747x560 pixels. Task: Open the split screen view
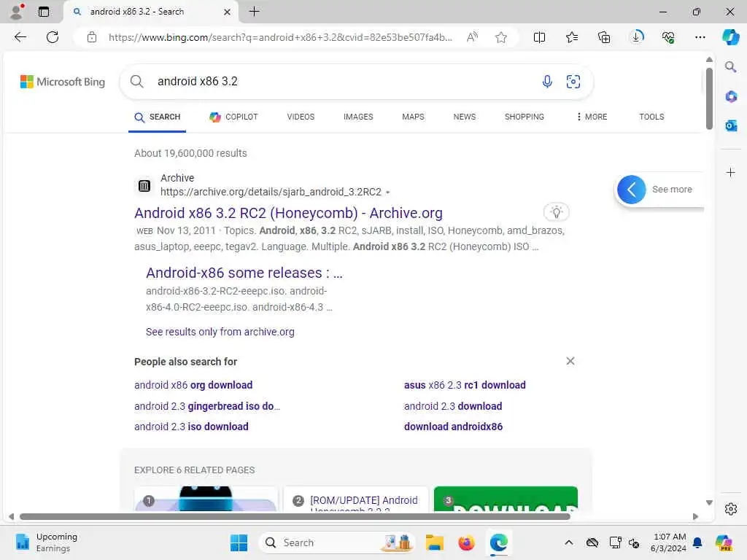pos(539,37)
